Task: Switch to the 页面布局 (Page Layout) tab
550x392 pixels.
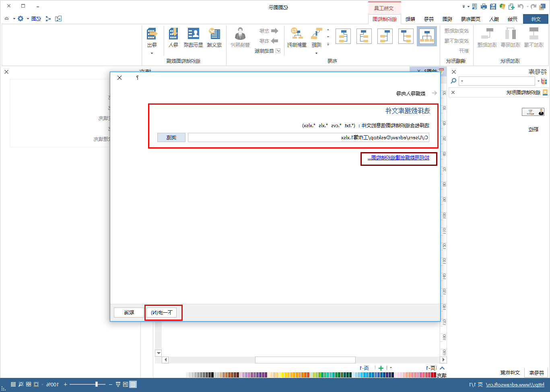Action: [x=471, y=19]
